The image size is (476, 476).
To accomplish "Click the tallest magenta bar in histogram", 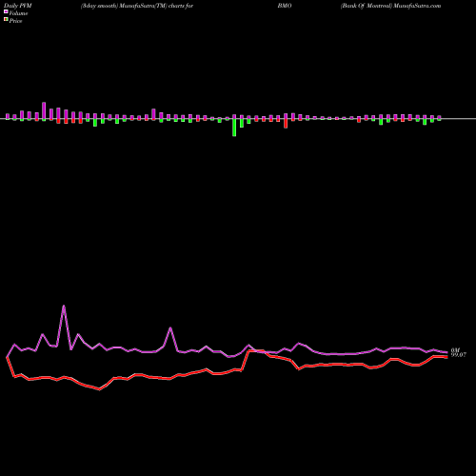I will [44, 110].
